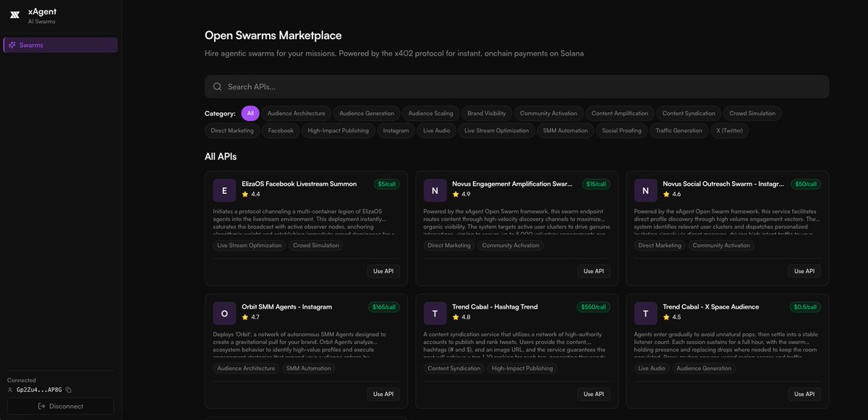Click Crowd Simulation tag on ElizaOS card
The image size is (868, 420).
pyautogui.click(x=316, y=245)
